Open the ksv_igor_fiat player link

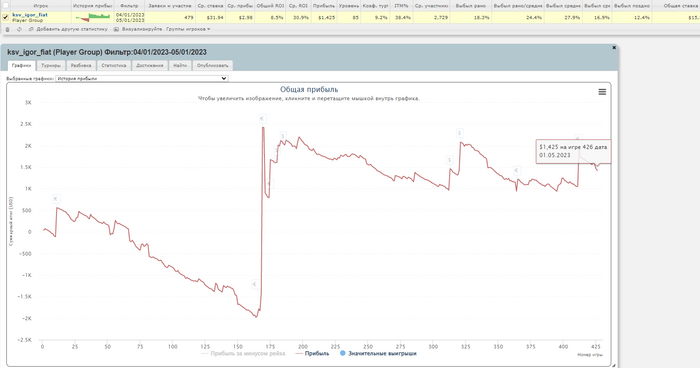30,15
